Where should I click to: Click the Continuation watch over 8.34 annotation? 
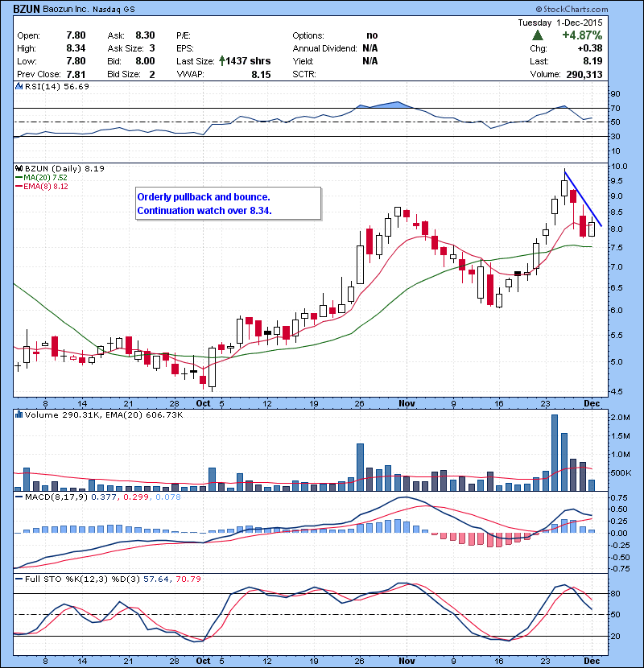(204, 210)
